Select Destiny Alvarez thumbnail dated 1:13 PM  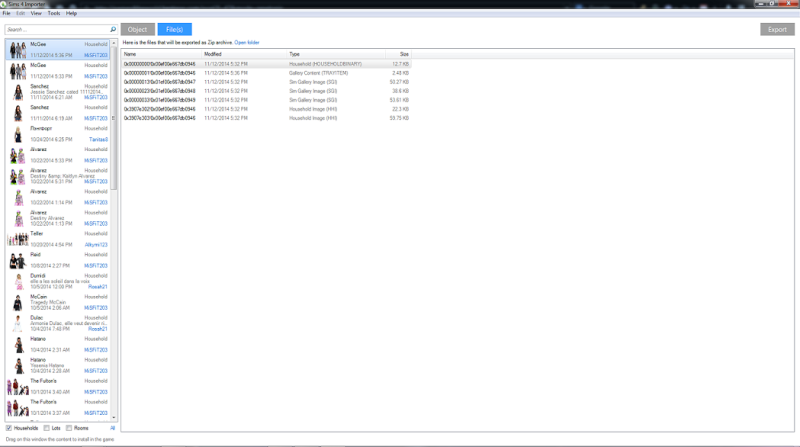coord(18,218)
